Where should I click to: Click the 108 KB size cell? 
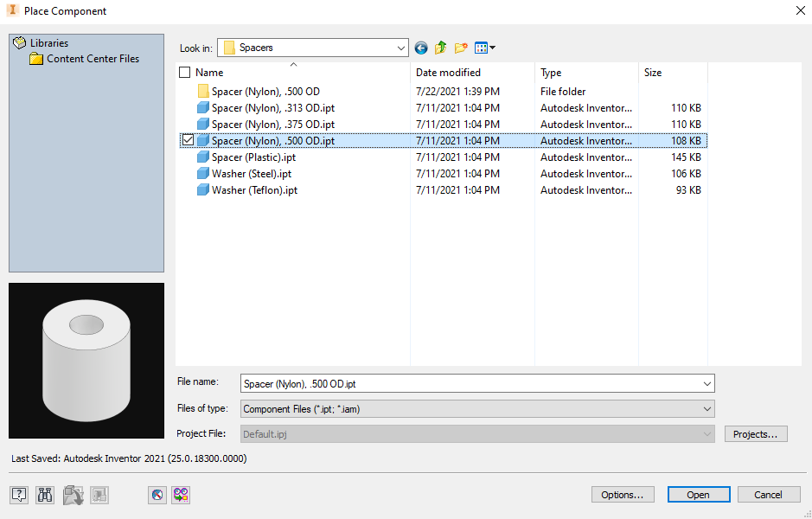pyautogui.click(x=686, y=140)
